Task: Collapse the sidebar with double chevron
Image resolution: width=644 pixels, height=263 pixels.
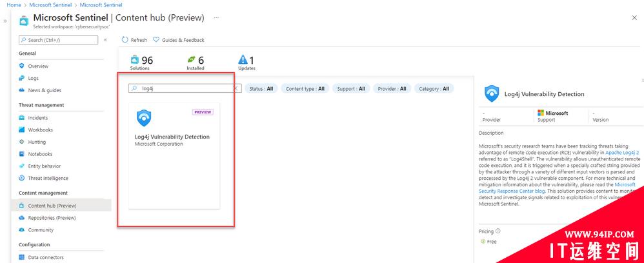Action: pyautogui.click(x=105, y=40)
